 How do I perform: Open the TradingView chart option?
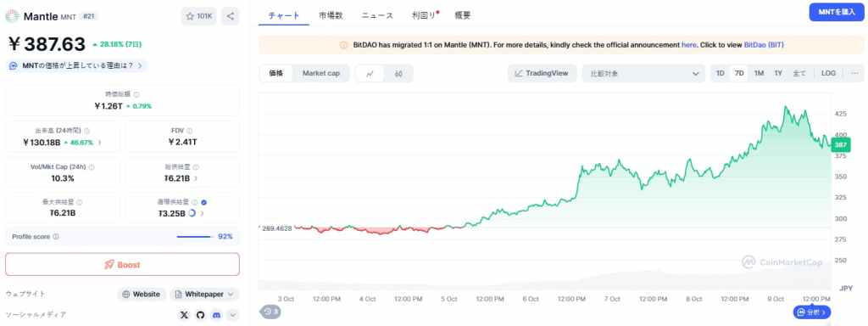coord(542,73)
